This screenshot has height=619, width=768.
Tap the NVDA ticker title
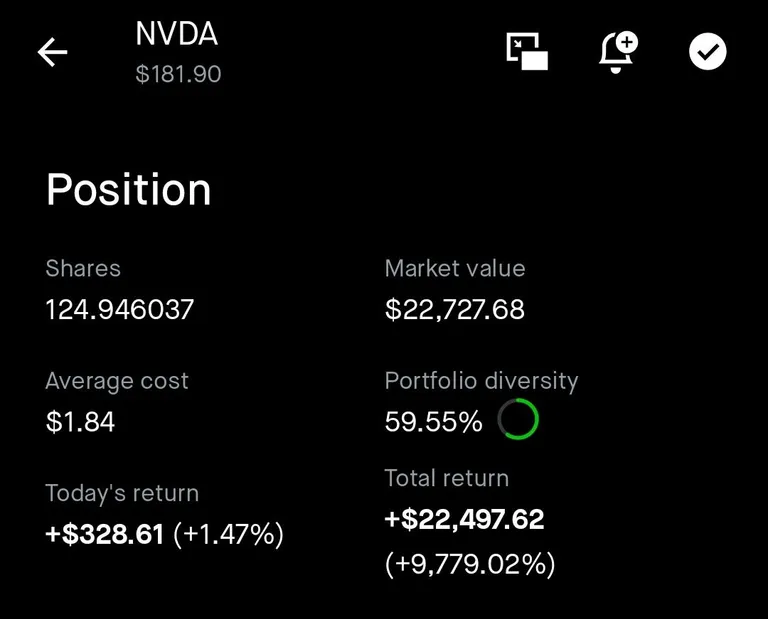tap(176, 34)
